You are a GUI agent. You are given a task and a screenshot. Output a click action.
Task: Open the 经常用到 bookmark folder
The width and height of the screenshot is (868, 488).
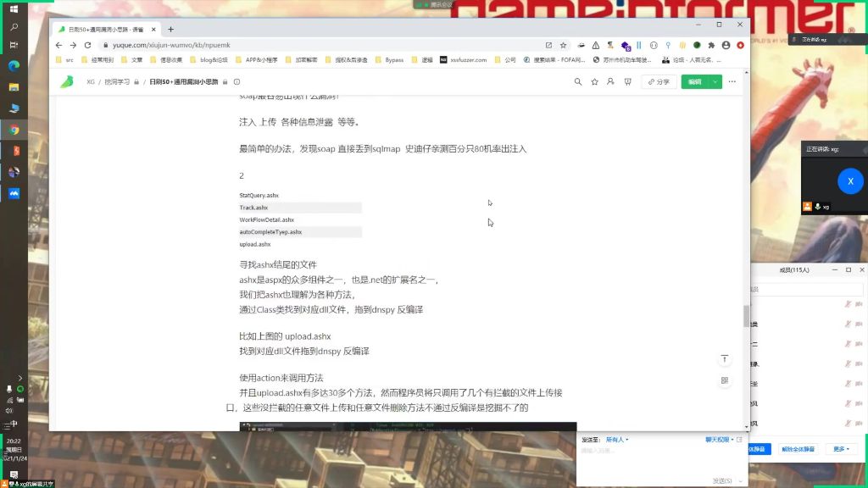97,60
